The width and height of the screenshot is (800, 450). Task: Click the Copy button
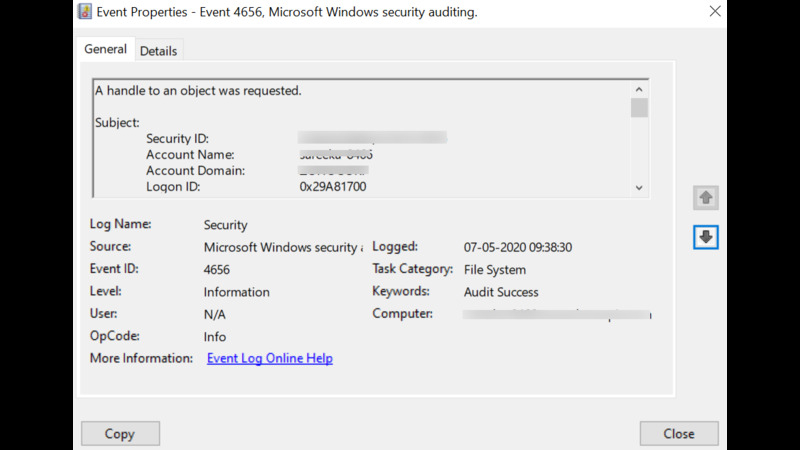click(120, 433)
